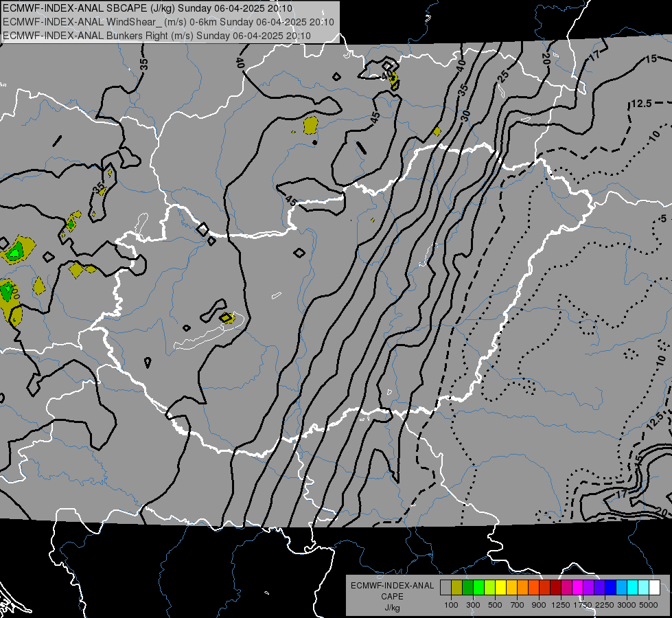Click the legend value 900
Image resolution: width=672 pixels, height=618 pixels.
coord(539,605)
